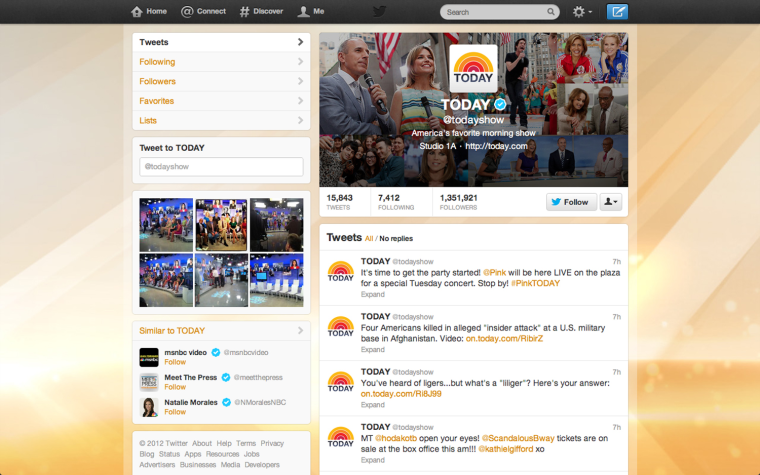The height and width of the screenshot is (475, 760).
Task: Open Lists in the sidebar
Action: tap(222, 120)
